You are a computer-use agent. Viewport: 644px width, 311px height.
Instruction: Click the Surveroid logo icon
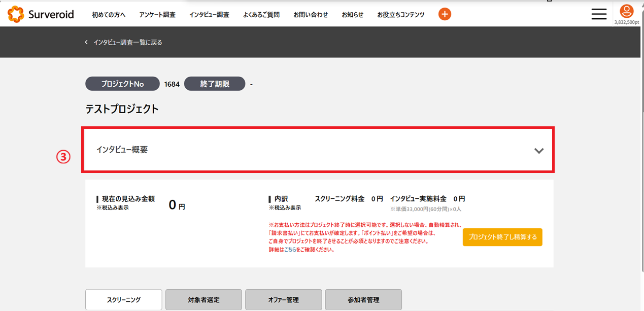[x=16, y=14]
